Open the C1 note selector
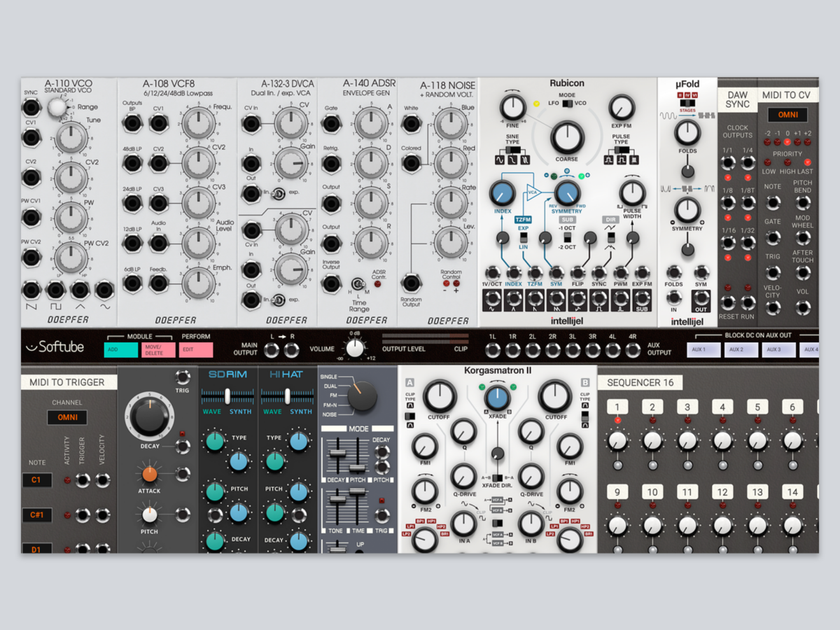This screenshot has height=630, width=840. tap(36, 480)
